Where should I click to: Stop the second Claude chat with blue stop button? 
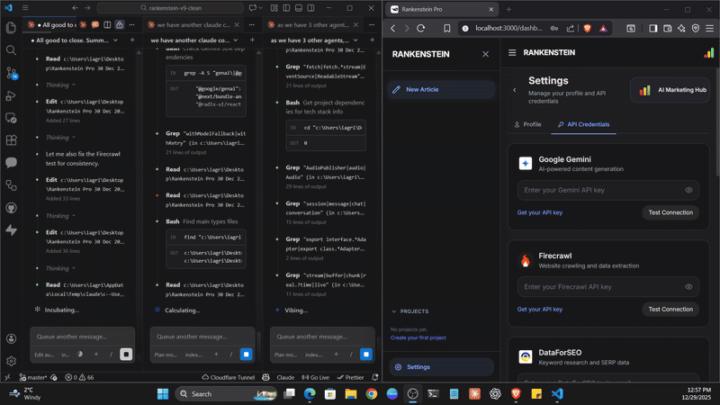pos(246,354)
